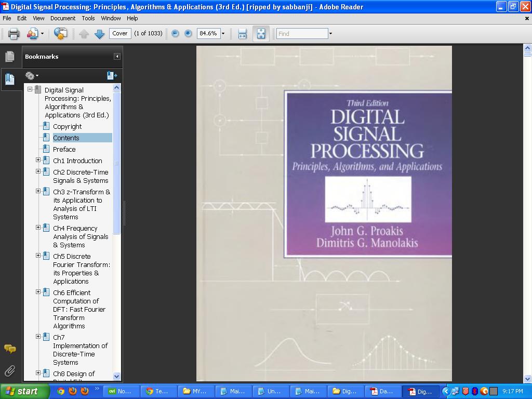
Task: Open the Pages panel thumbnail icon
Action: coord(10,57)
